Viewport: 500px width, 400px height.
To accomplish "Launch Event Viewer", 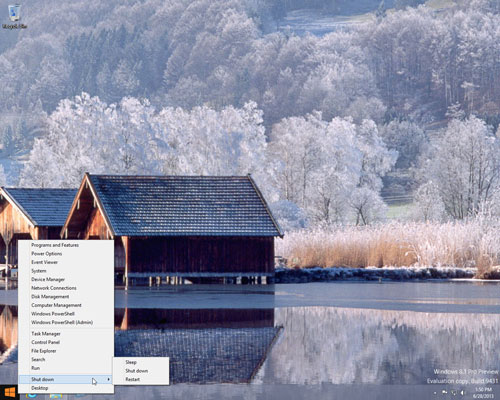I will (x=66, y=262).
